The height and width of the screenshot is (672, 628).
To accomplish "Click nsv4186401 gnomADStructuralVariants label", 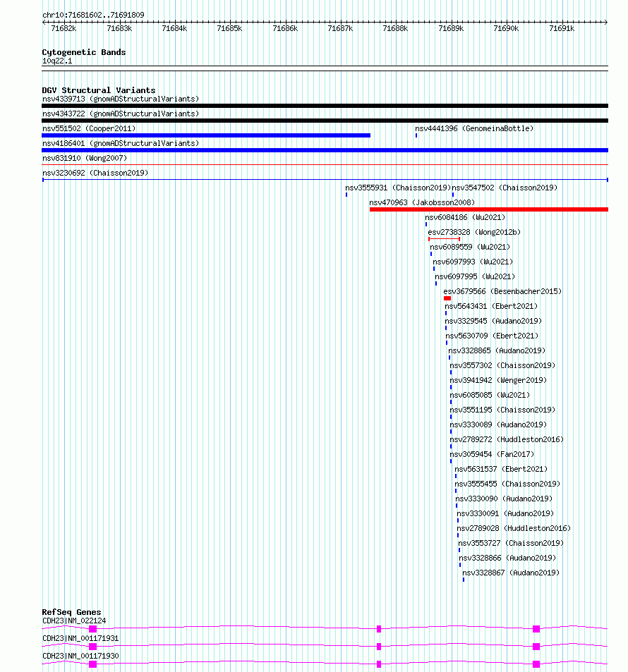I will tap(121, 143).
